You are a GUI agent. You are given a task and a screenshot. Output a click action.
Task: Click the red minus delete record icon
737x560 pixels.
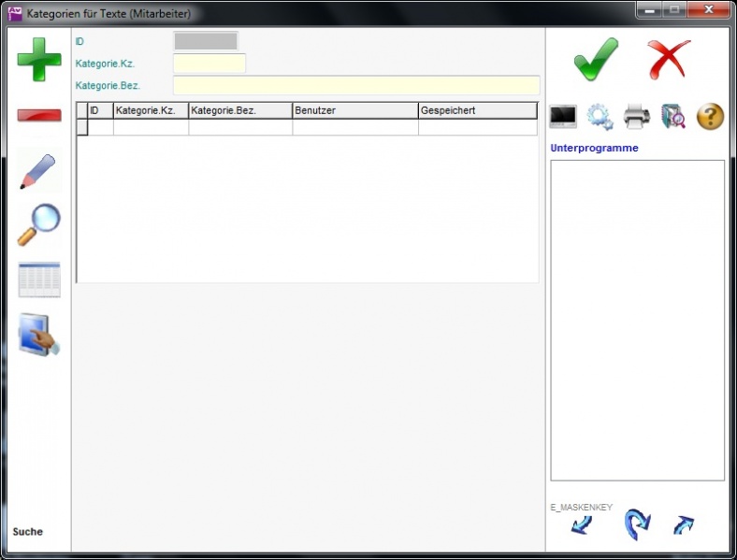pos(39,115)
